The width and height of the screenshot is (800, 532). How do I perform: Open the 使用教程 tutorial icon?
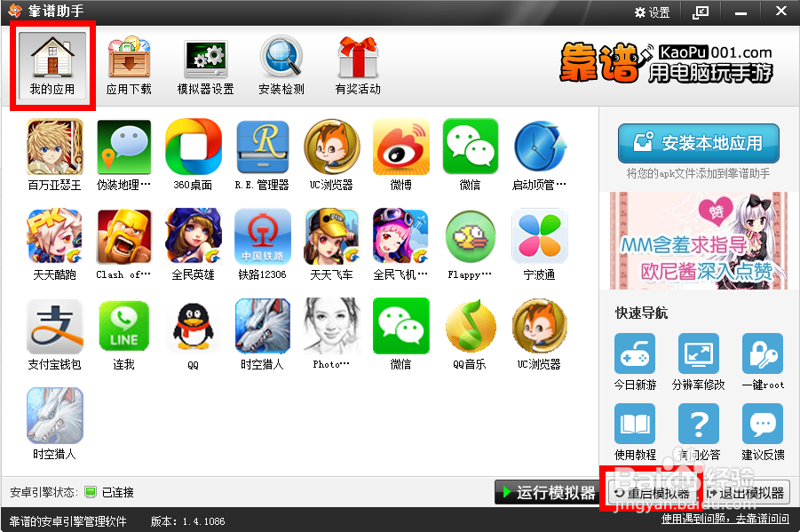[x=635, y=424]
